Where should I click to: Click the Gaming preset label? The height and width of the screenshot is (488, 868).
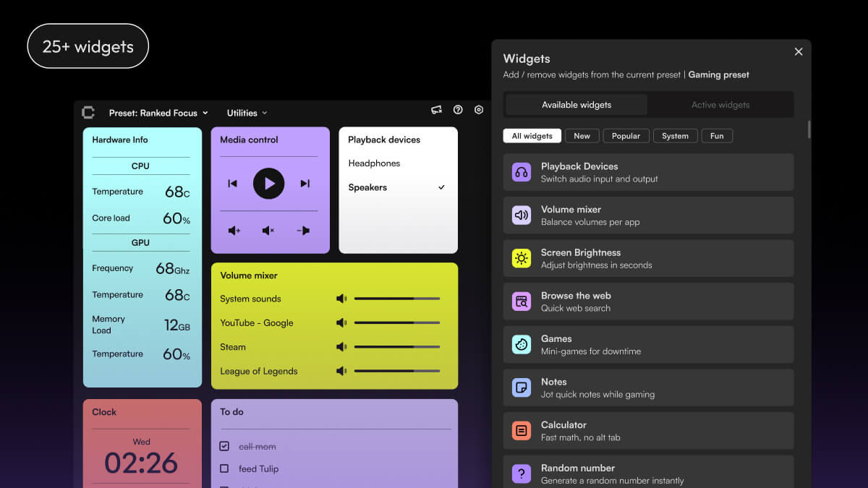[718, 74]
